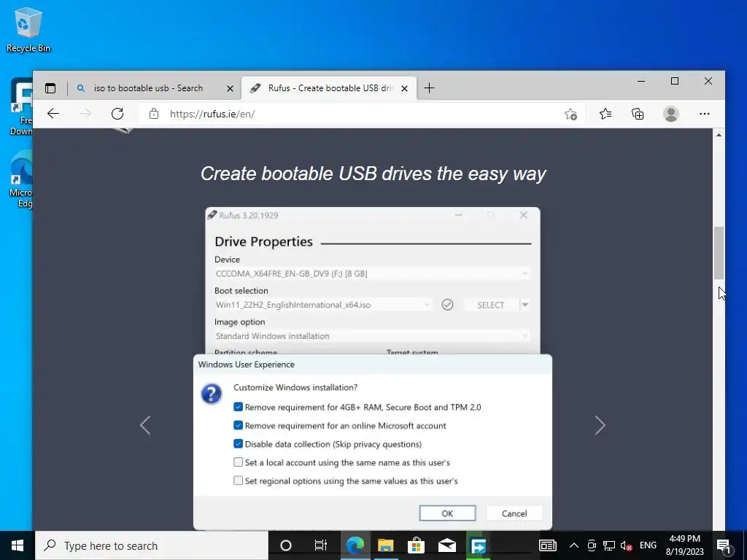Open Free Download Manager taskbar icon

tap(478, 545)
